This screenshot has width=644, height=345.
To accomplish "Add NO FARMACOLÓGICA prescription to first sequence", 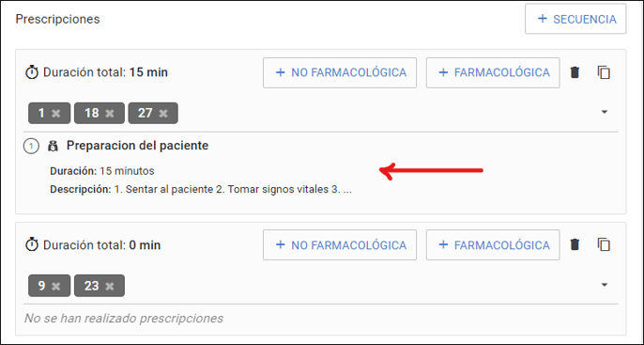I will click(x=340, y=72).
